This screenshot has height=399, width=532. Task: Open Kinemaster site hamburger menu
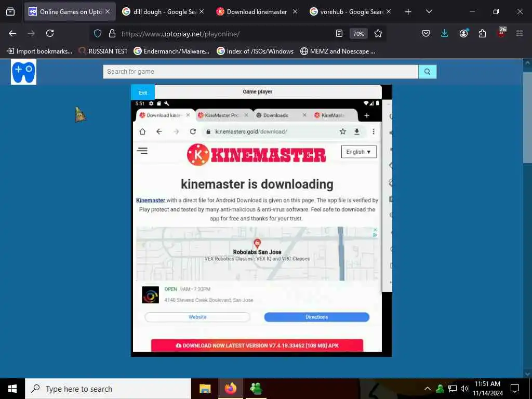click(x=142, y=151)
